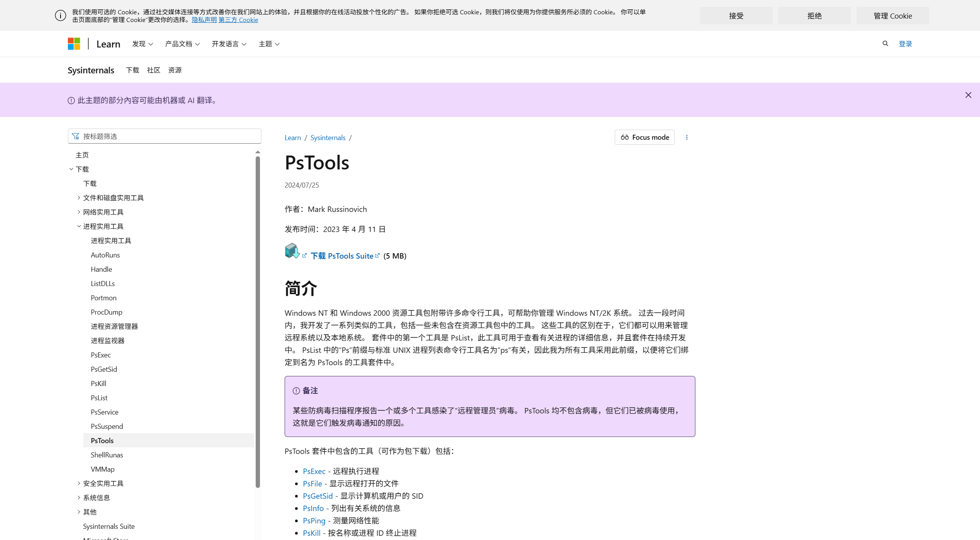
Task: Open the more options ellipsis menu
Action: [x=687, y=137]
